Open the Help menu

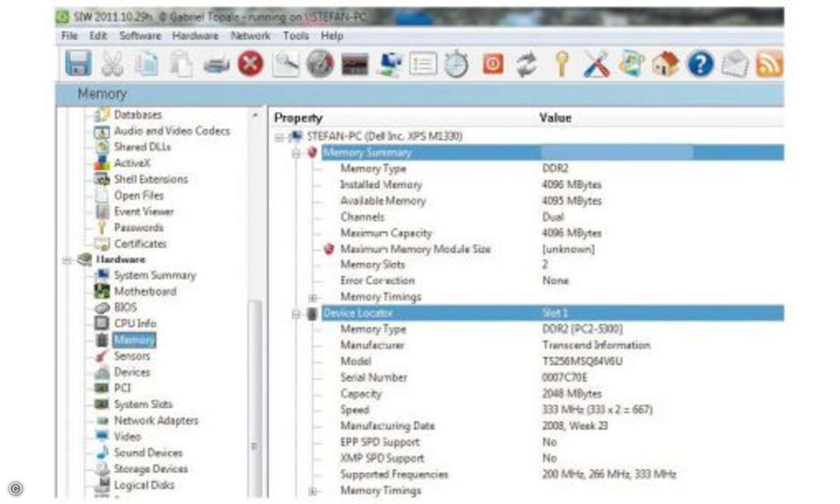tap(332, 36)
